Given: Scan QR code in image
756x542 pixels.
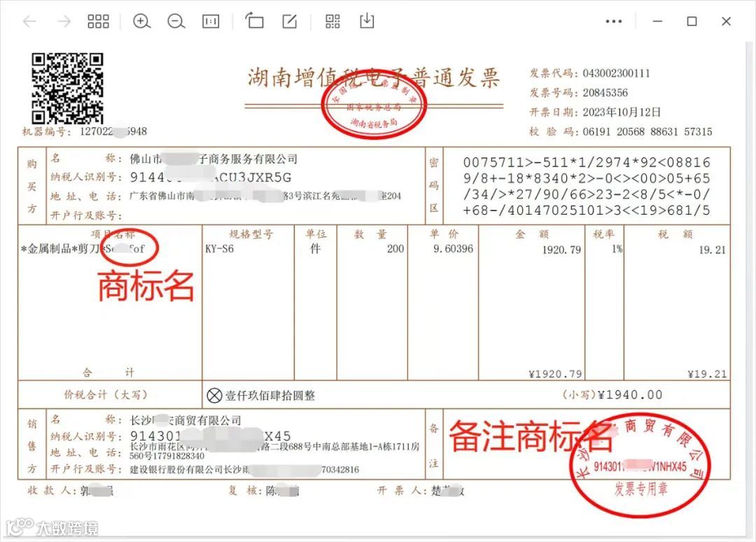Looking at the screenshot, I should (x=332, y=21).
